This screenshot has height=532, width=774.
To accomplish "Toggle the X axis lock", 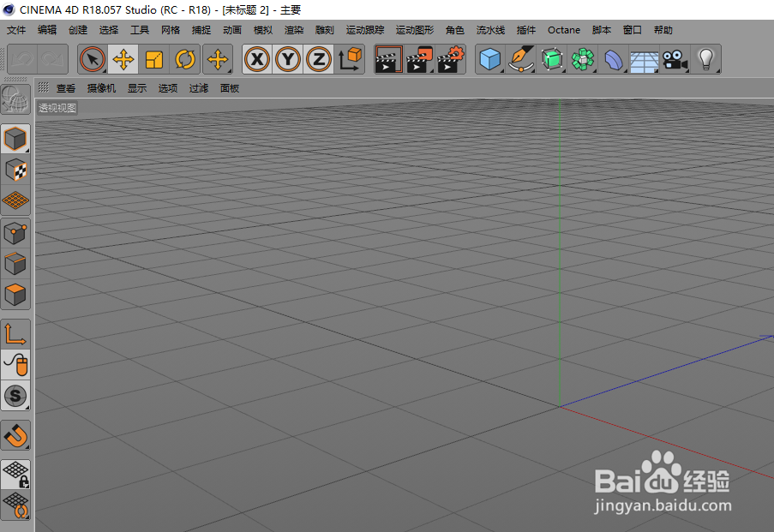I will click(x=257, y=60).
